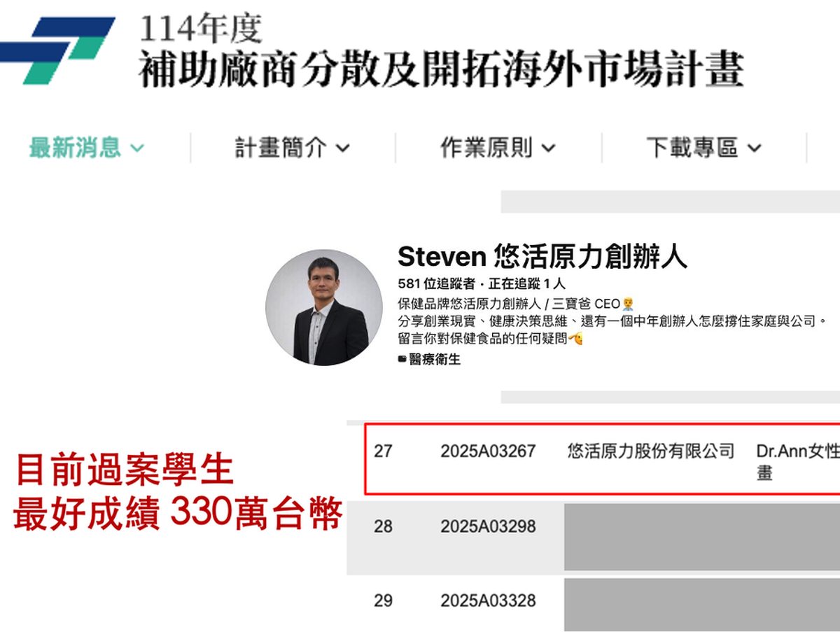840x632 pixels.
Task: Open the 作業原則 menu
Action: click(498, 148)
